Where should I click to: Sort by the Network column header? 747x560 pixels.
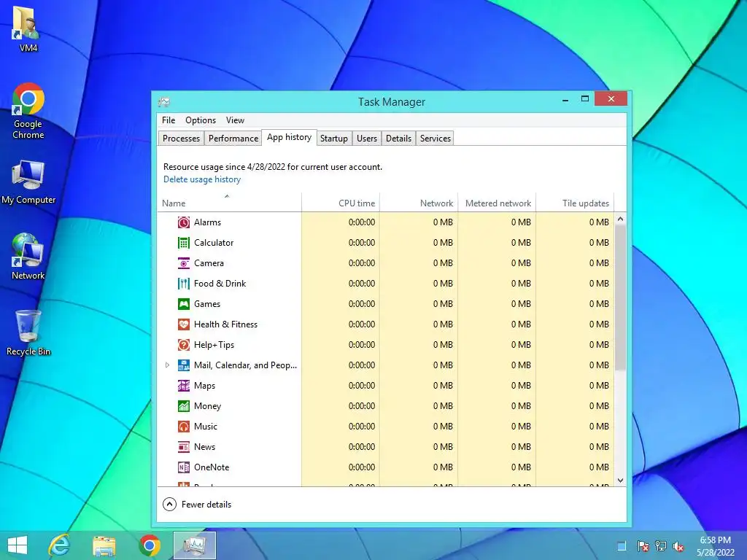point(419,203)
